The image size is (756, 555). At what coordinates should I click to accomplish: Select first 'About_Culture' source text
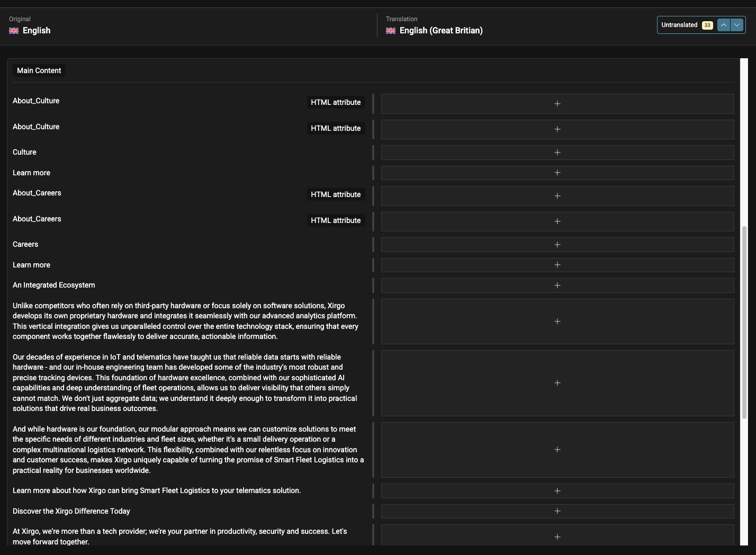pos(36,101)
